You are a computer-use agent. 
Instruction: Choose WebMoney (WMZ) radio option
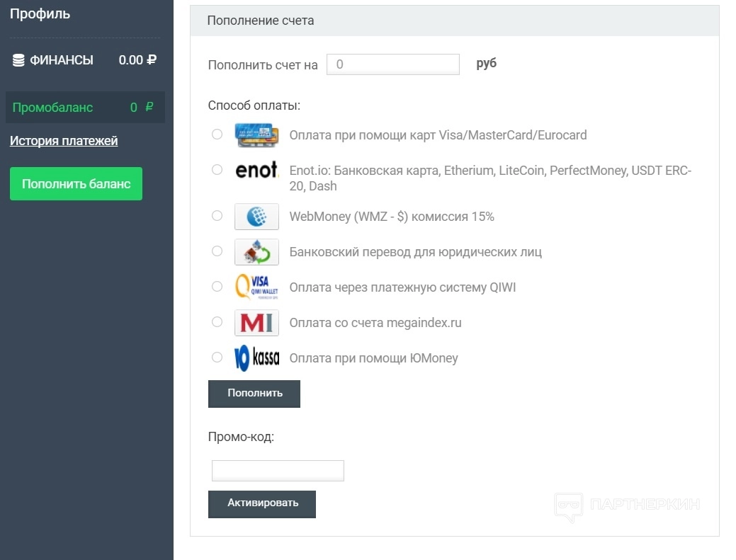click(217, 216)
